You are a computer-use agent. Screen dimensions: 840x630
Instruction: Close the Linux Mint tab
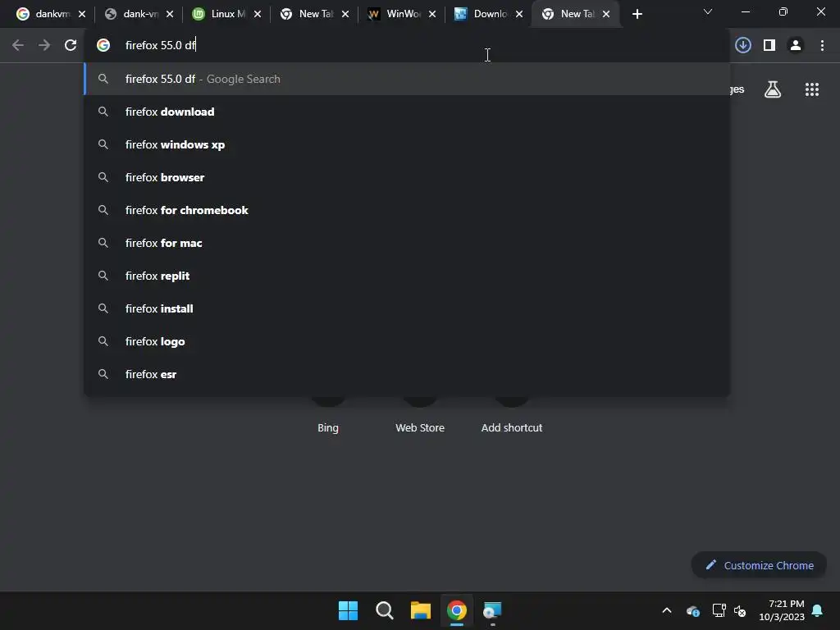[258, 15]
